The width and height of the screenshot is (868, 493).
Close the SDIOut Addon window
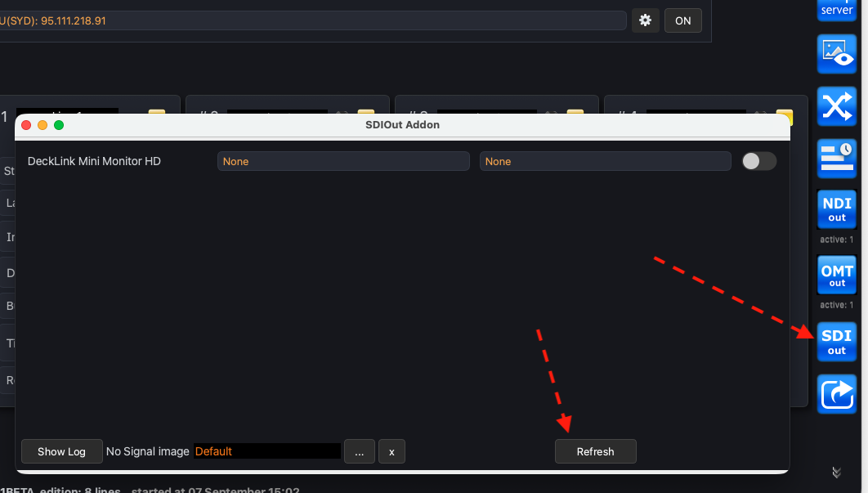(26, 125)
